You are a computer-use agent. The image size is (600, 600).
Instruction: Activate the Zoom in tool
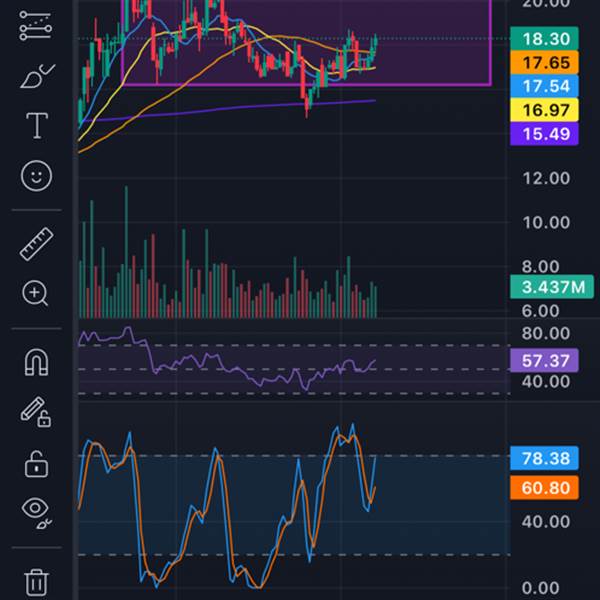[35, 294]
